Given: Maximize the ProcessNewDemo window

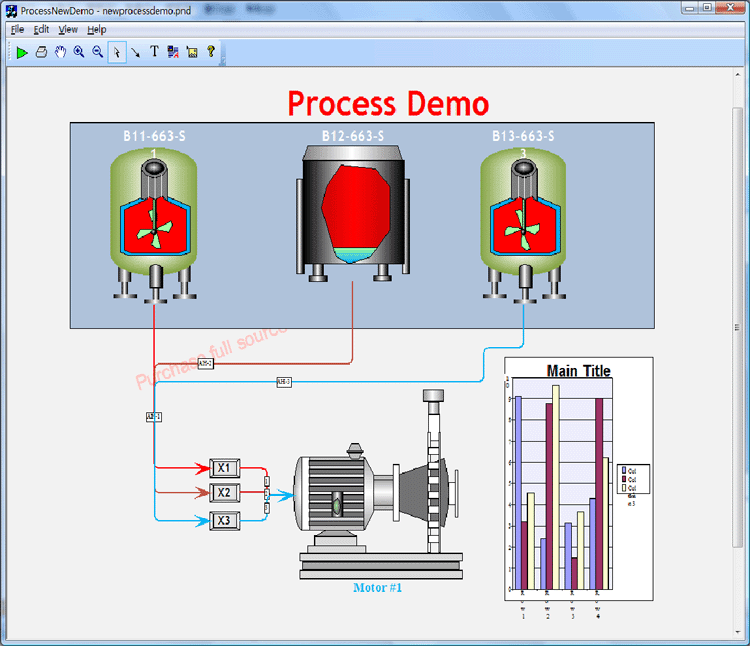Looking at the screenshot, I should (x=707, y=8).
